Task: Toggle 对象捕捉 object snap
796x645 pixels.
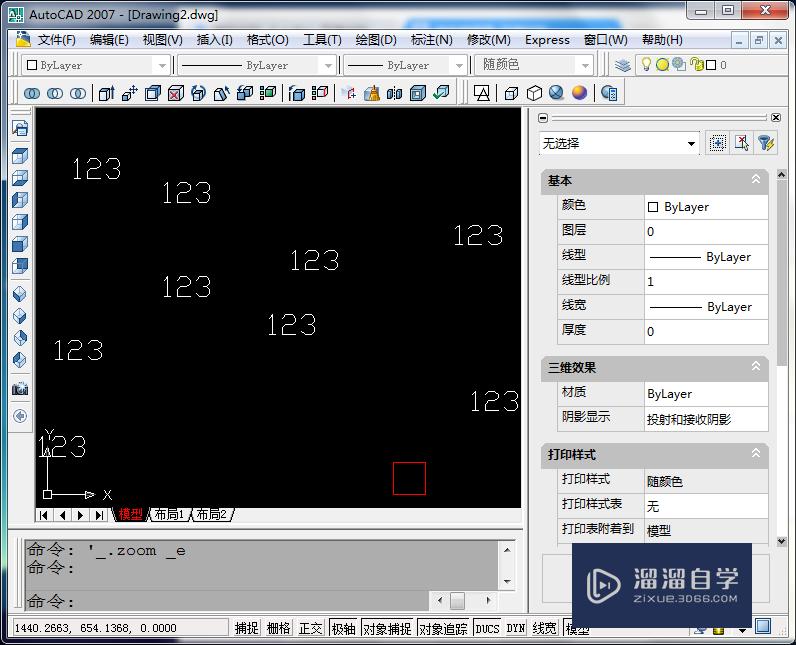Action: coord(387,628)
